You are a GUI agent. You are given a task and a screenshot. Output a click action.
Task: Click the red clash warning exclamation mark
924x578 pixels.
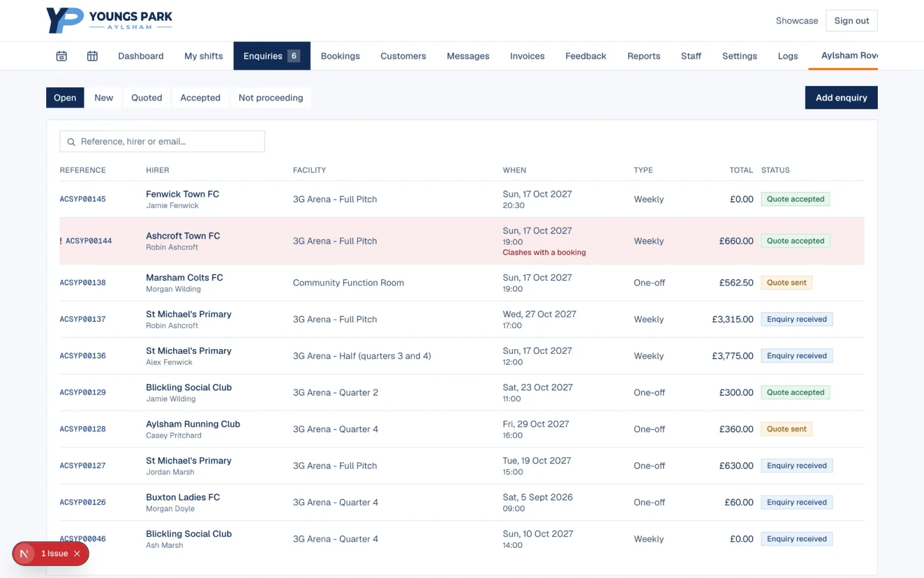pyautogui.click(x=61, y=241)
